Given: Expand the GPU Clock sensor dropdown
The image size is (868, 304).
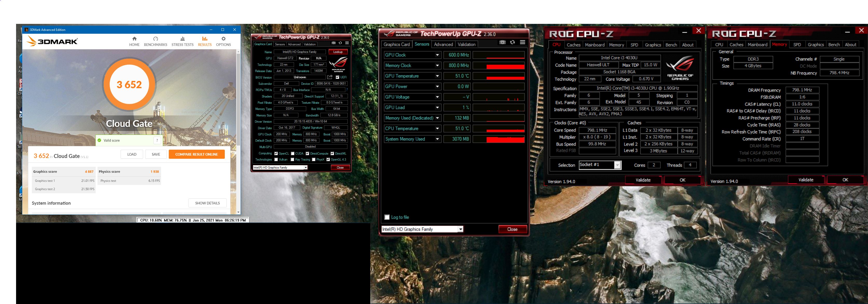Looking at the screenshot, I should click(437, 55).
